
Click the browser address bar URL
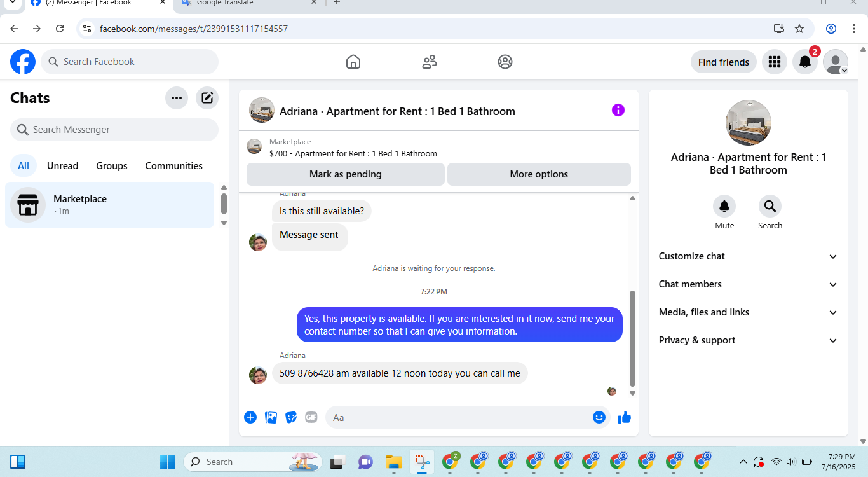click(194, 29)
